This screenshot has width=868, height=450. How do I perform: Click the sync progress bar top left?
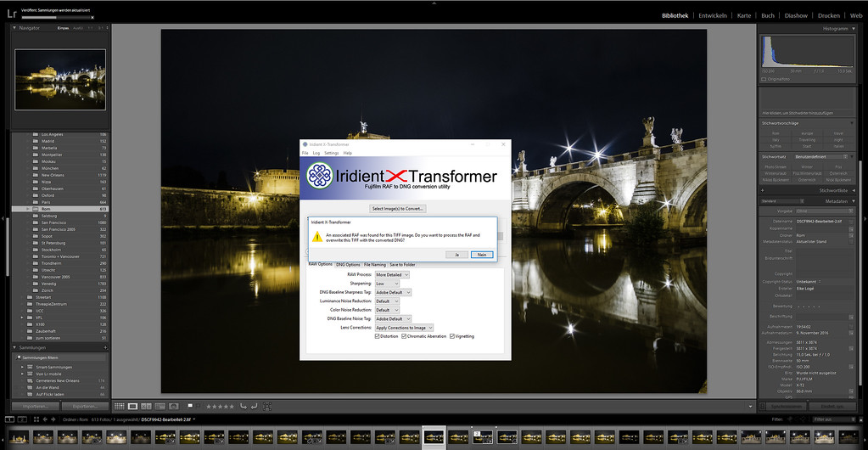[55, 18]
